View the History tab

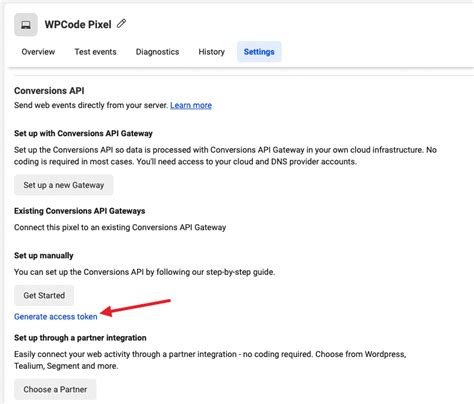tap(212, 52)
